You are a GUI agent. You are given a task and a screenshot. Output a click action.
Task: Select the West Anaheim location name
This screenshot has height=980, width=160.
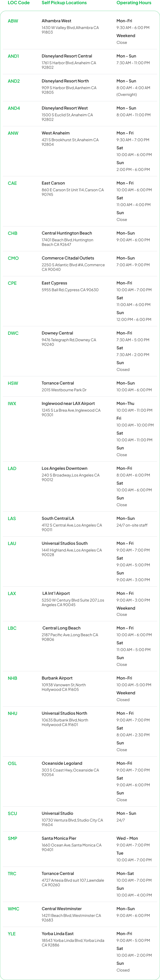coord(56,133)
